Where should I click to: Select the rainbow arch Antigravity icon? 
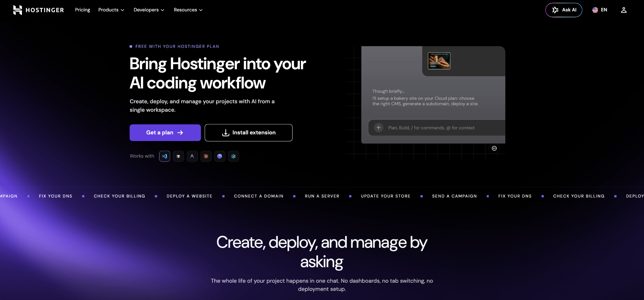point(192,156)
